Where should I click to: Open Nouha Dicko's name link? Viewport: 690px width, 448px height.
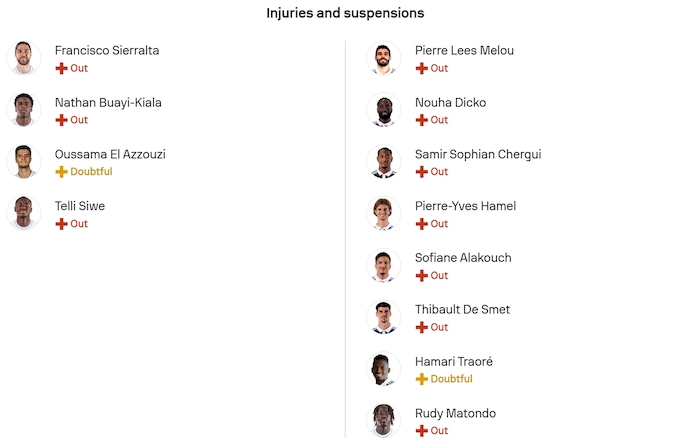450,102
